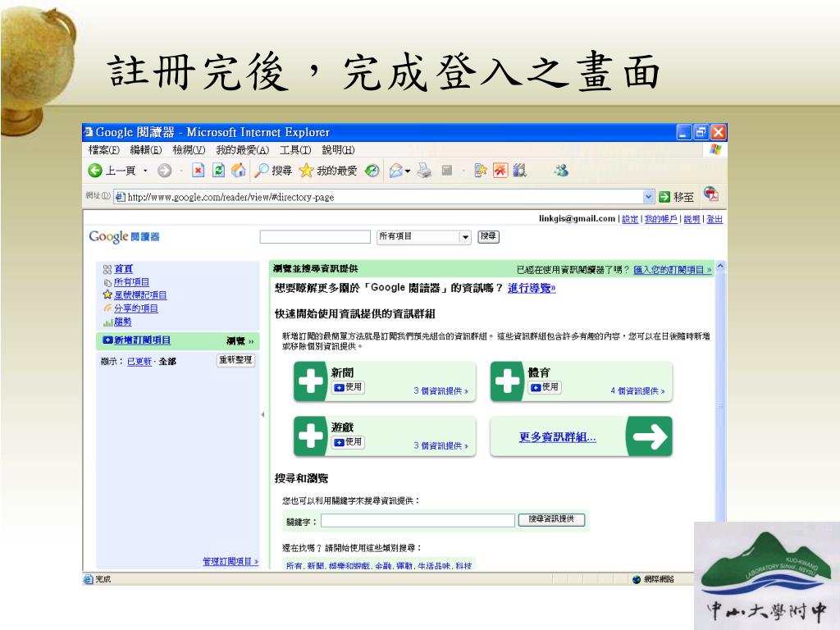Open the Back button history dropdown arrow
Image resolution: width=840 pixels, height=630 pixels.
(145, 171)
